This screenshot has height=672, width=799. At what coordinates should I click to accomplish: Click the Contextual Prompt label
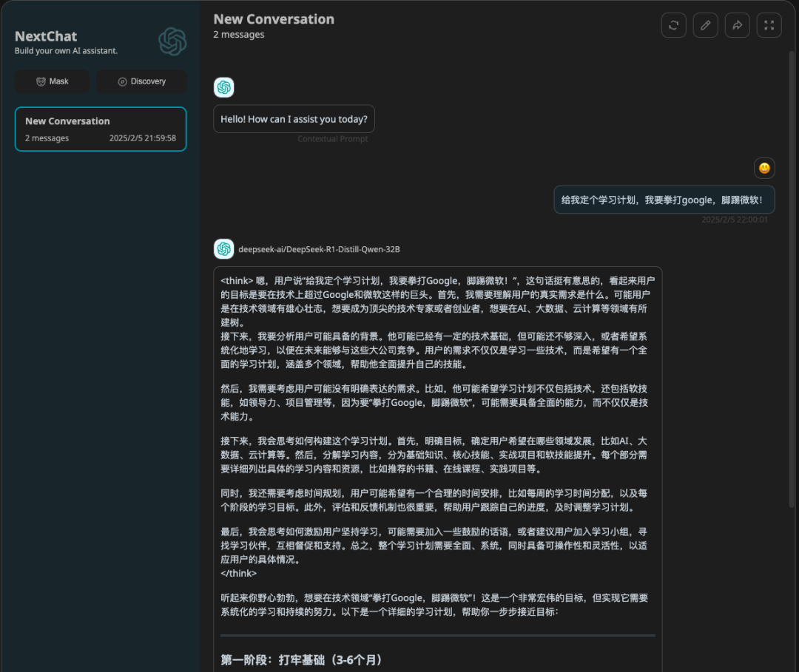tap(333, 138)
